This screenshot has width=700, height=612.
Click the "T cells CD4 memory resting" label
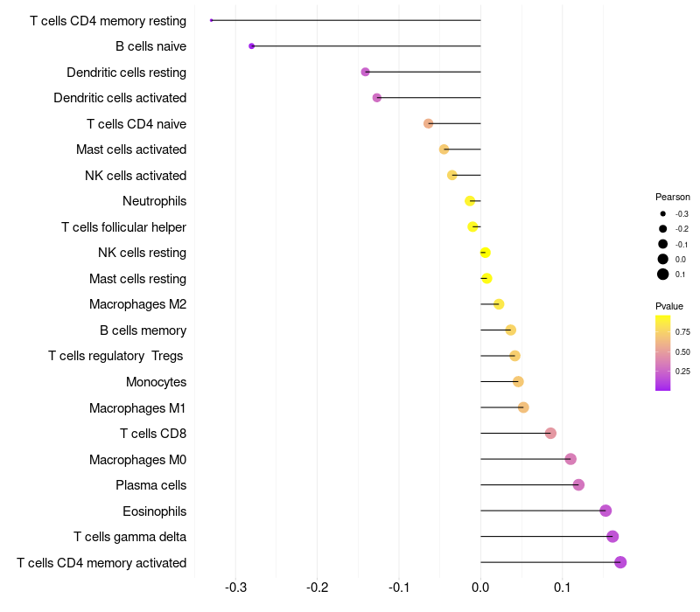tap(108, 20)
